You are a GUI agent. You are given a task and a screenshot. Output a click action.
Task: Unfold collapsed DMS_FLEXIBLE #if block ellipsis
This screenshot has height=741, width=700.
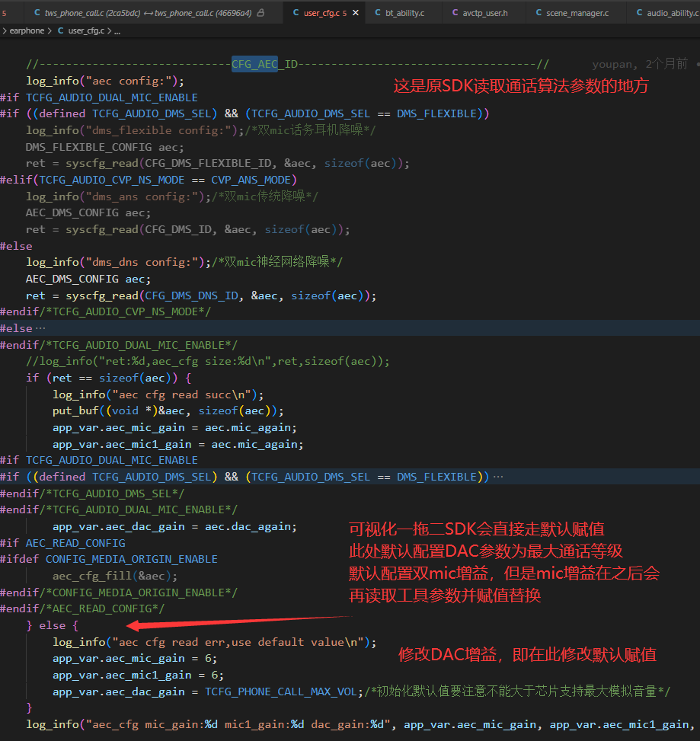[x=498, y=477]
